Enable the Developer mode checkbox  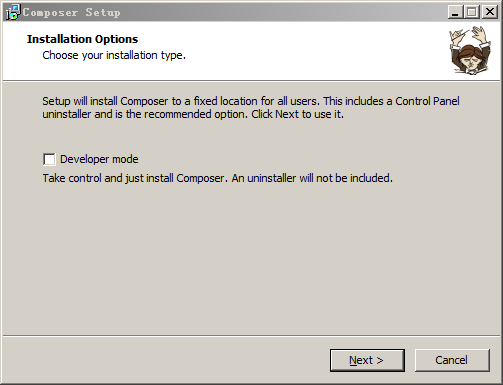tap(49, 159)
